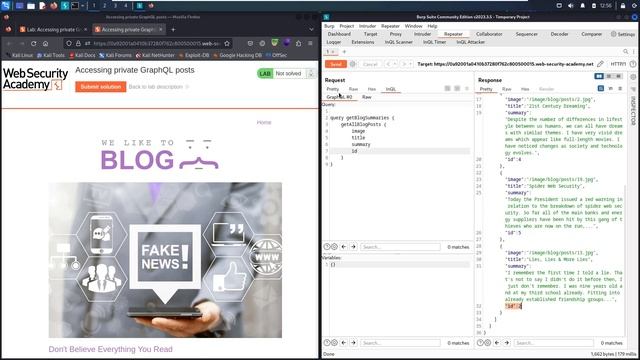
Task: Open response panel search settings gear
Action: point(487,343)
